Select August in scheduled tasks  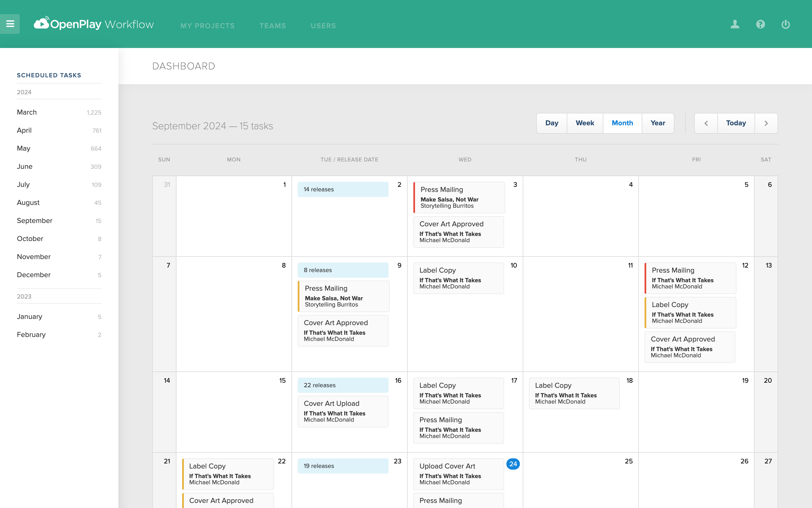click(x=59, y=203)
